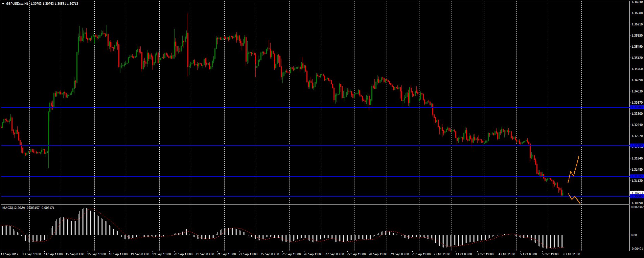
Task: Click the 28 Sep 11:00 time label
Action: click(378, 254)
